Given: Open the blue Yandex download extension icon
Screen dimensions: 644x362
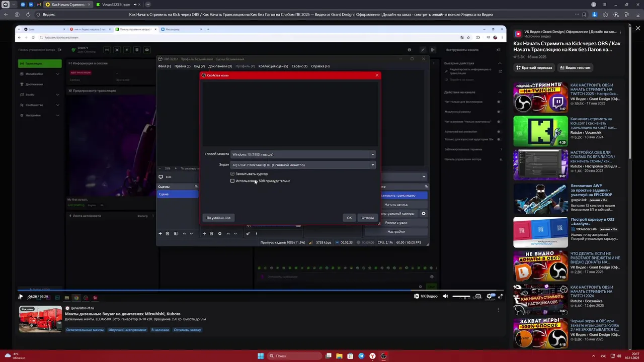Looking at the screenshot, I should tap(595, 15).
